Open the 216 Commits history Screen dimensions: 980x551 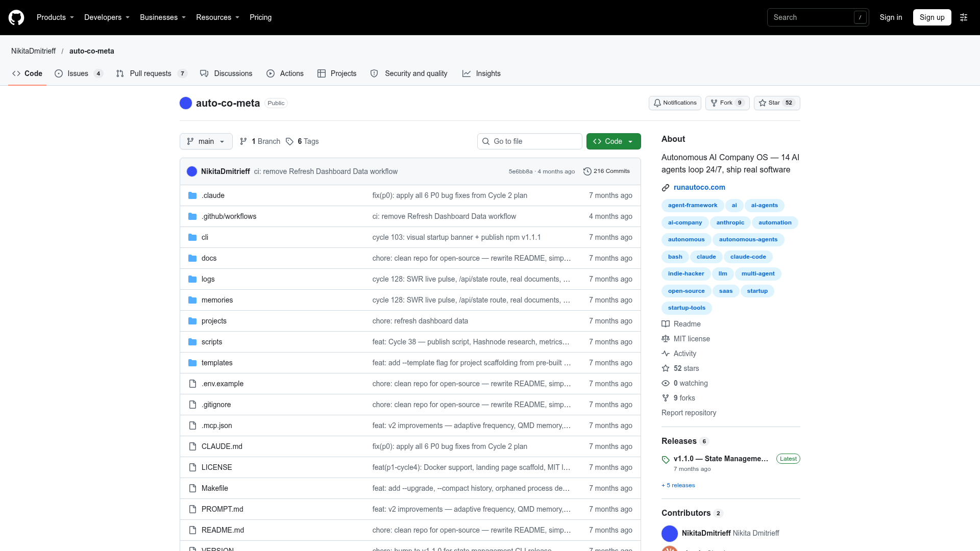pyautogui.click(x=606, y=171)
